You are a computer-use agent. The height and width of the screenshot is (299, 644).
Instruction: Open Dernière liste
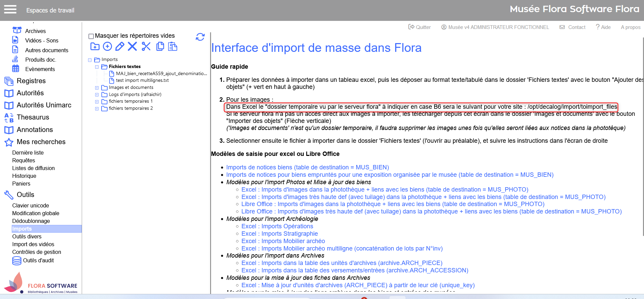click(x=28, y=153)
